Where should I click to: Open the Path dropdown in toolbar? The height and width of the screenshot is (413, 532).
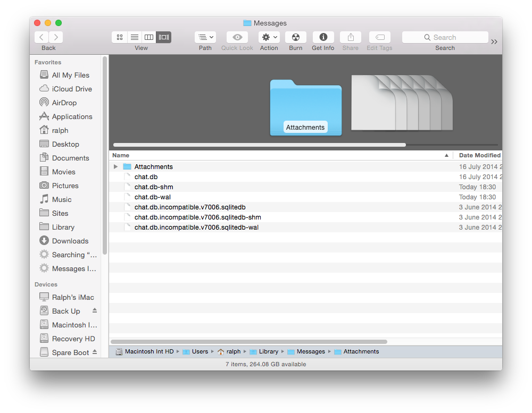(205, 37)
